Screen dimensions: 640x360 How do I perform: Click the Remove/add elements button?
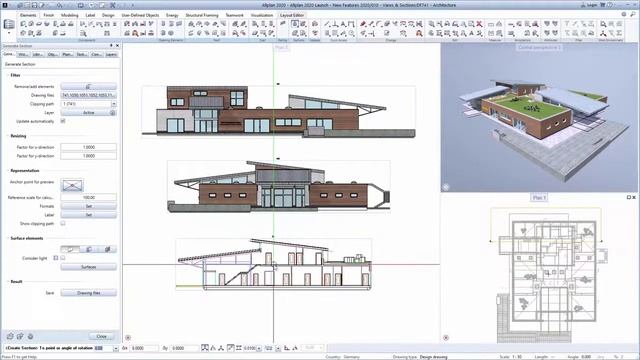click(x=89, y=87)
